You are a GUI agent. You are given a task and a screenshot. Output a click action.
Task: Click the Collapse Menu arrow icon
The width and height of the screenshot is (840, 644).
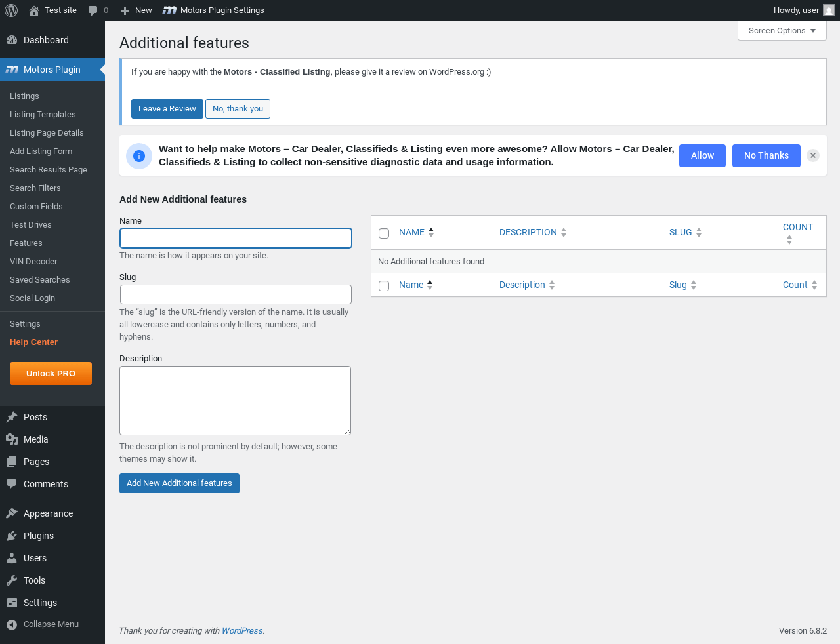(x=12, y=624)
